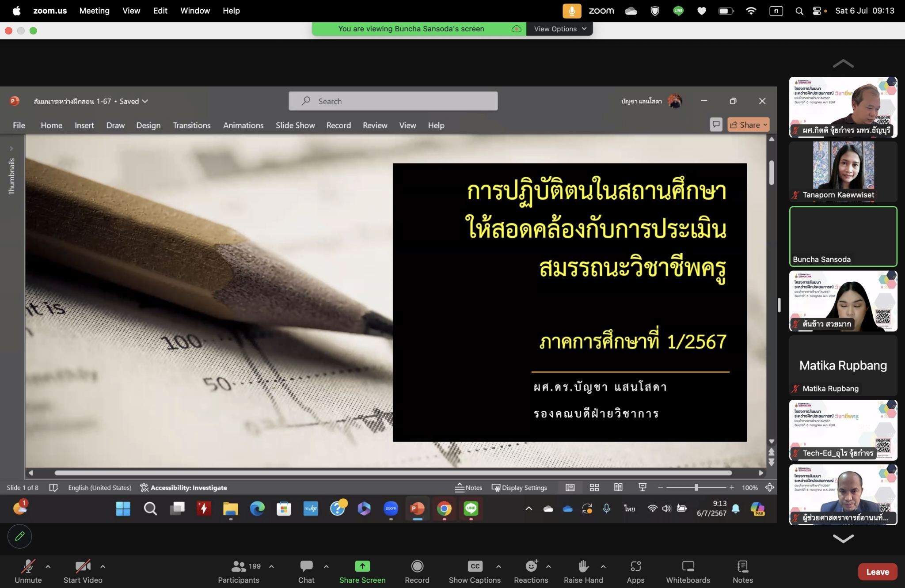Open Window menu in menu bar

195,11
